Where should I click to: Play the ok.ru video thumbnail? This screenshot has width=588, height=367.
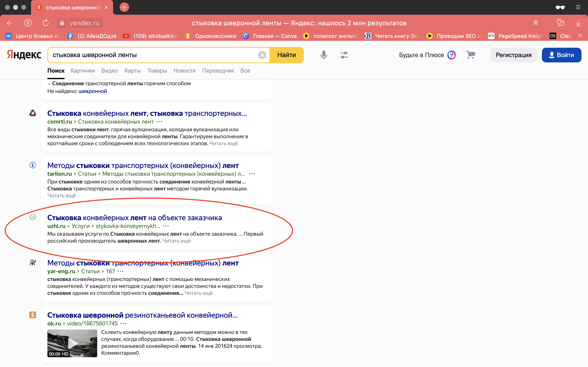[x=72, y=343]
